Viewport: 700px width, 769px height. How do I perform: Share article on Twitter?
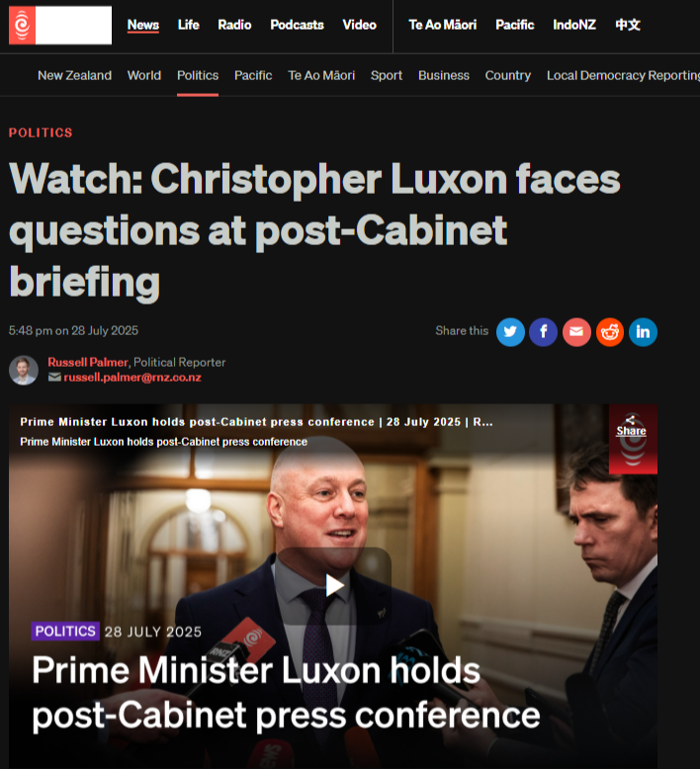point(510,332)
